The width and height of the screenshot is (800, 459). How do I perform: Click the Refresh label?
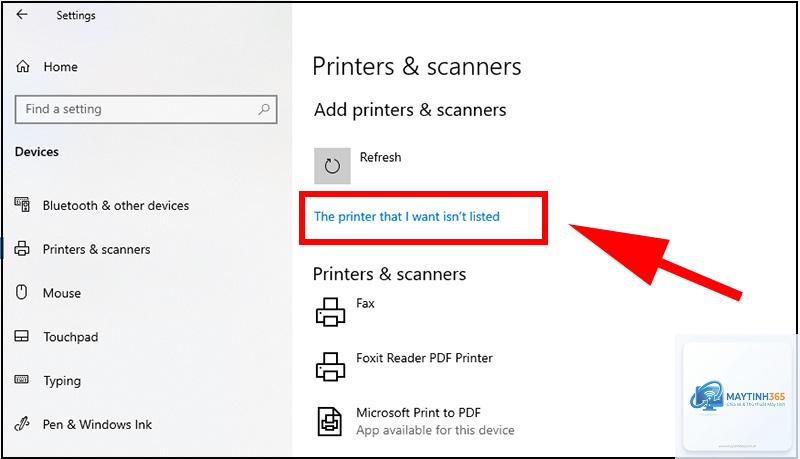click(x=380, y=157)
